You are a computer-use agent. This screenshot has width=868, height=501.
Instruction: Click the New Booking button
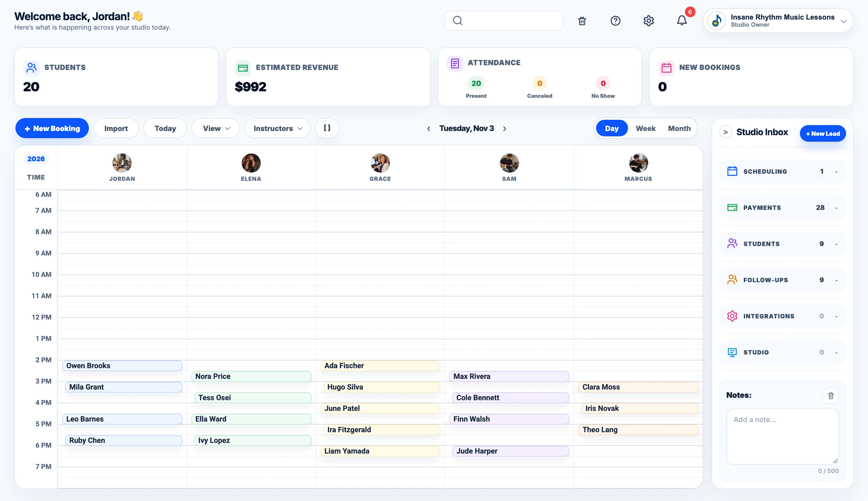pos(52,128)
